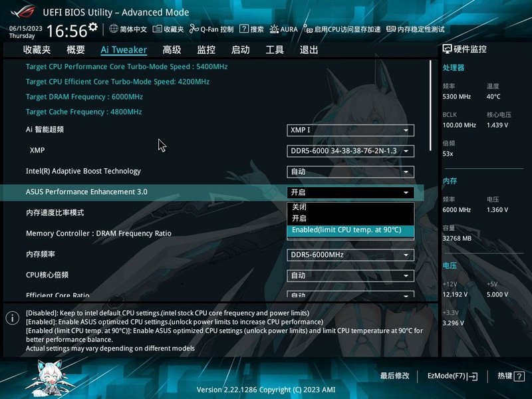Viewport: 532px width, 399px height.
Task: Open the 收藏夹 tab
Action: coord(37,50)
